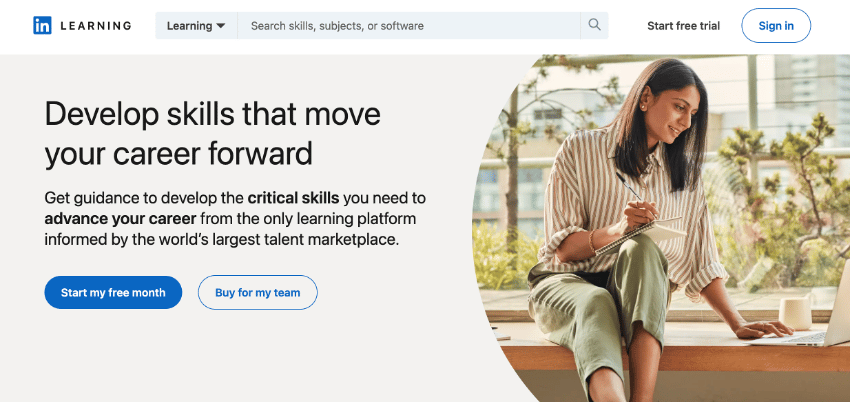Viewport: 850px width, 402px height.
Task: Click the white coffee mug in photo
Action: (x=796, y=311)
